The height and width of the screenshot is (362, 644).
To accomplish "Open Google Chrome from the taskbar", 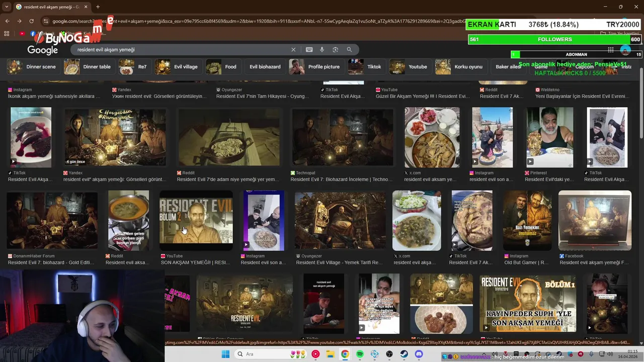I will click(345, 354).
